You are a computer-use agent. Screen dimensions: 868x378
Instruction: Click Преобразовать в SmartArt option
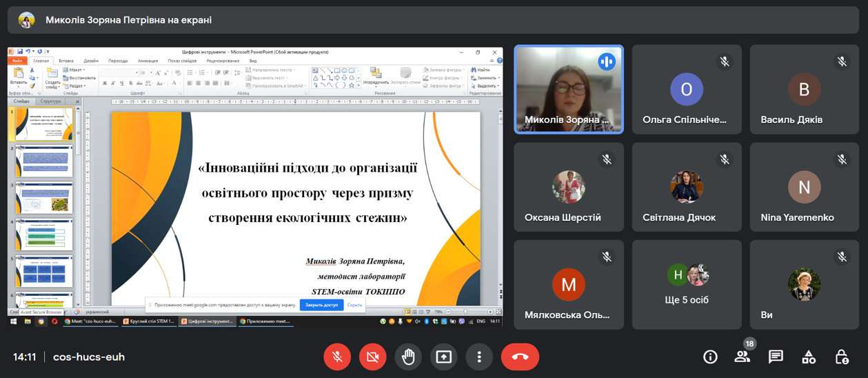(276, 86)
